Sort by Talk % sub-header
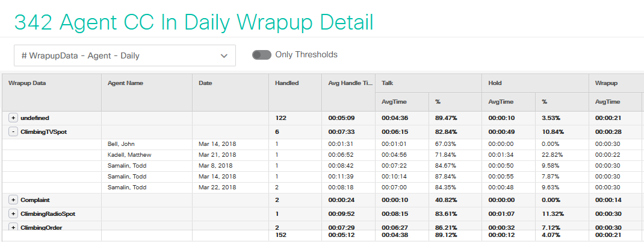The width and height of the screenshot is (644, 243). click(x=455, y=101)
